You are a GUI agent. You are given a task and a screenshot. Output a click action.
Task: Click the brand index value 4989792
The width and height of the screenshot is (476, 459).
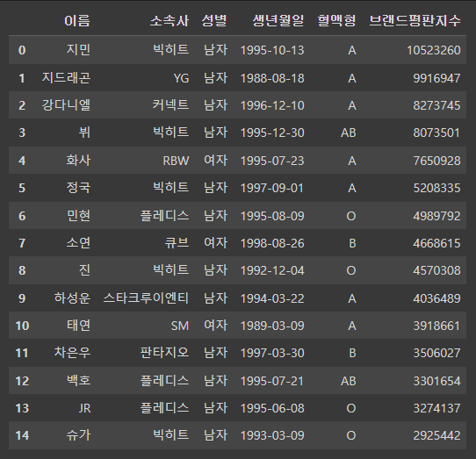click(x=436, y=216)
